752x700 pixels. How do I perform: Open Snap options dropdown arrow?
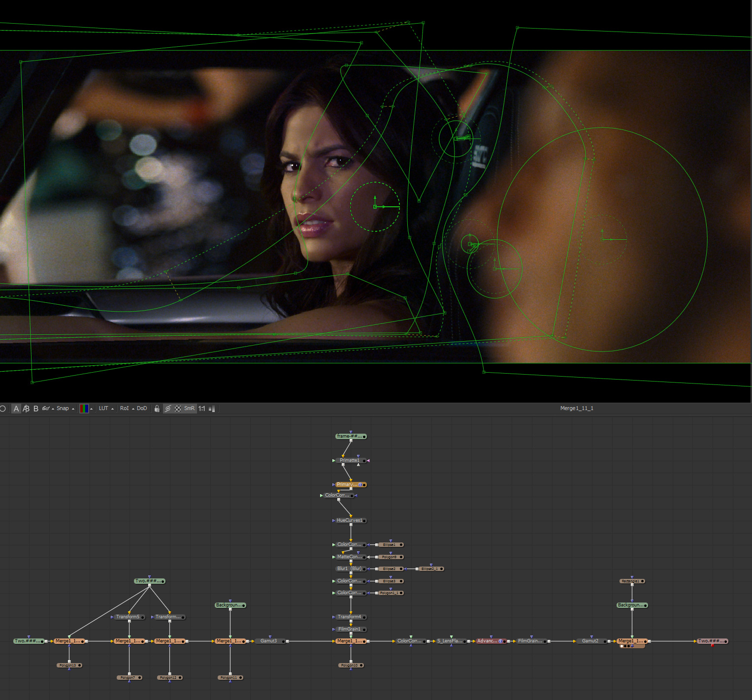(73, 409)
